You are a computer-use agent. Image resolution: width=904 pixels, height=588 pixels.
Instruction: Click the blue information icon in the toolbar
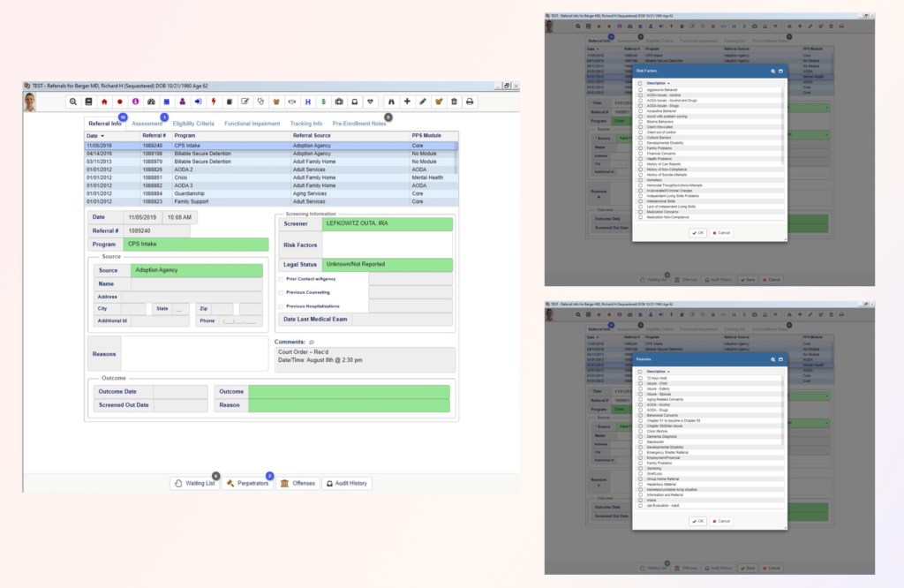[x=136, y=101]
